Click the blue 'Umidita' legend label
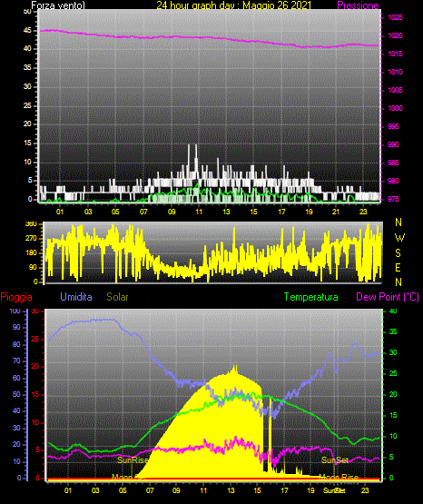The width and height of the screenshot is (423, 504). click(x=76, y=297)
